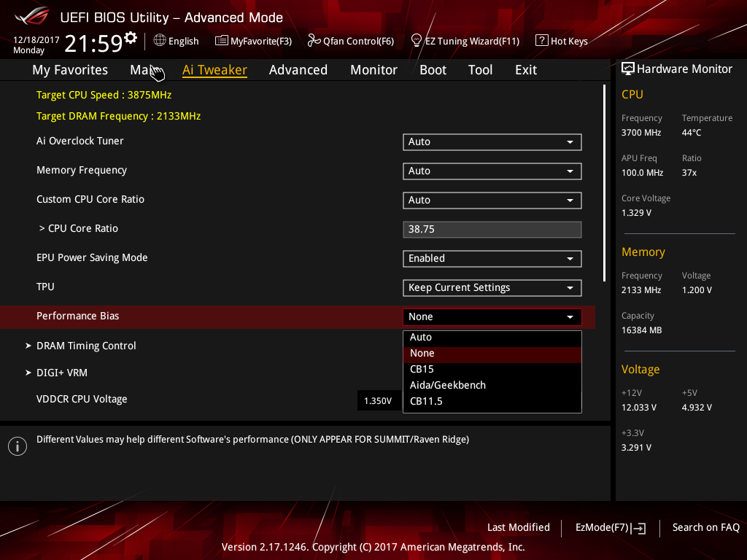Open MyFavorite(F3) list icon
747x560 pixels.
tap(221, 41)
